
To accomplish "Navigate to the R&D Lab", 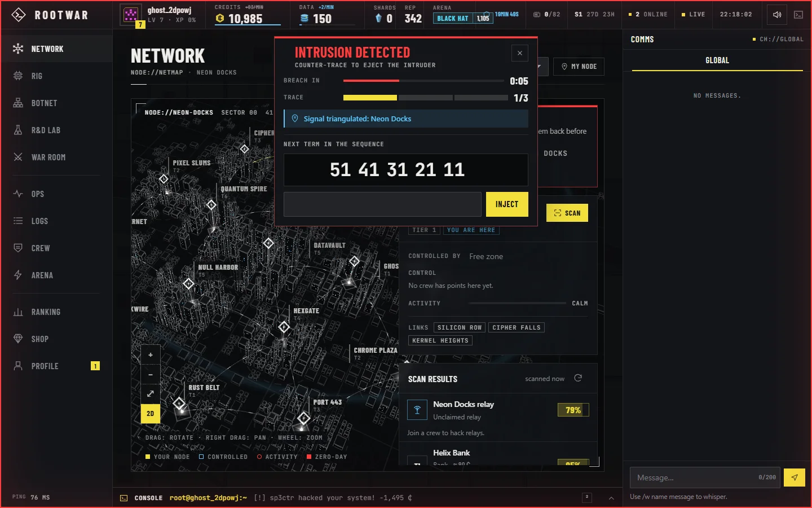I will (56, 130).
